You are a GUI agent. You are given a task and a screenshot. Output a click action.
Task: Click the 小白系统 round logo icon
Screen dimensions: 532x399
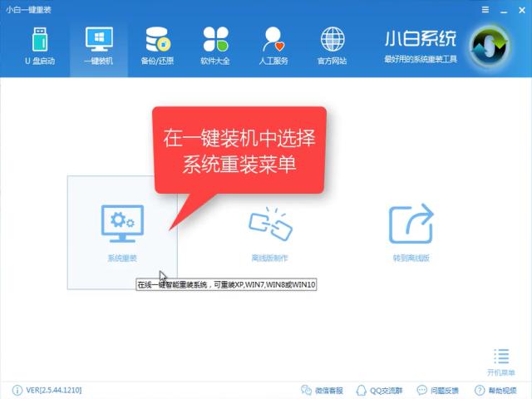(x=490, y=47)
